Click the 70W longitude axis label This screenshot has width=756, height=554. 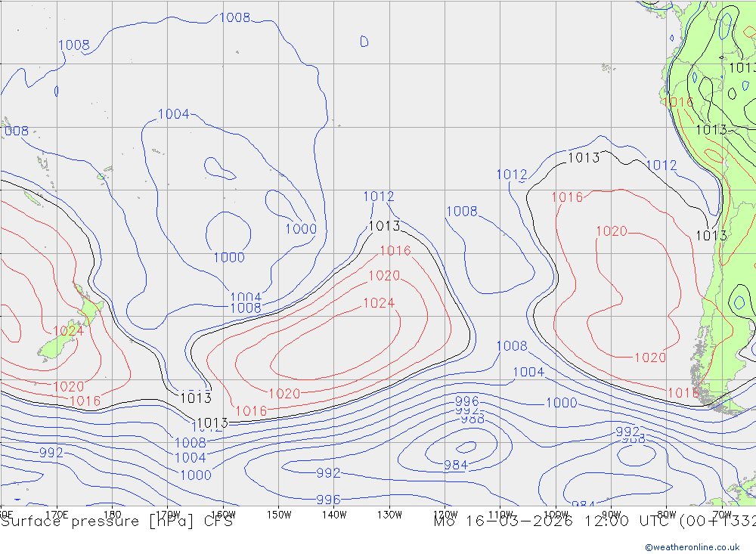pos(722,515)
